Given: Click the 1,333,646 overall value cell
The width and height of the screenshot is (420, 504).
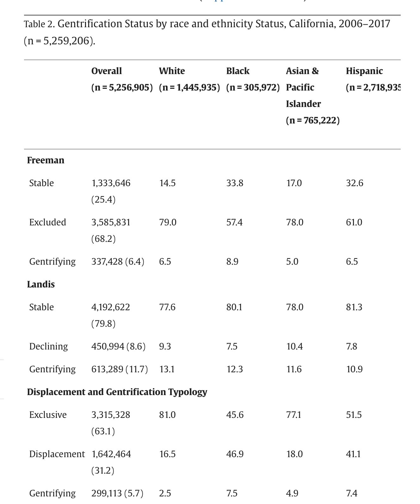Looking at the screenshot, I should (x=111, y=183).
